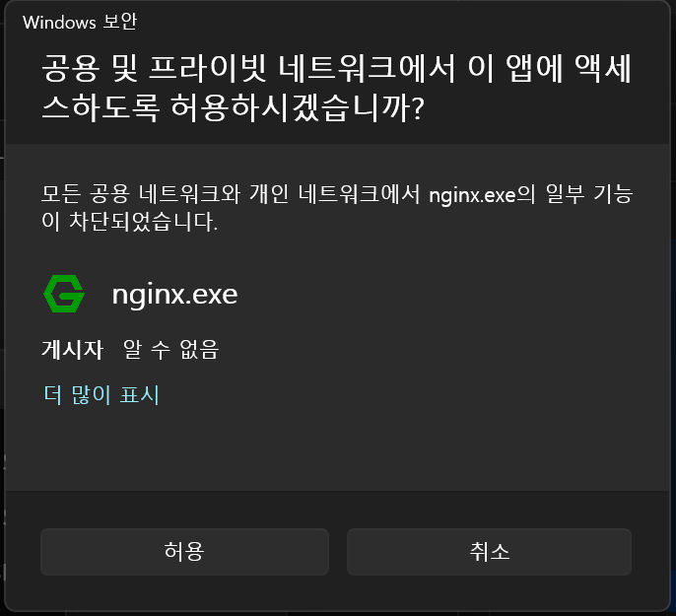The image size is (676, 616).
Task: Click the text 이 차단되었습니다.
Action: (129, 222)
